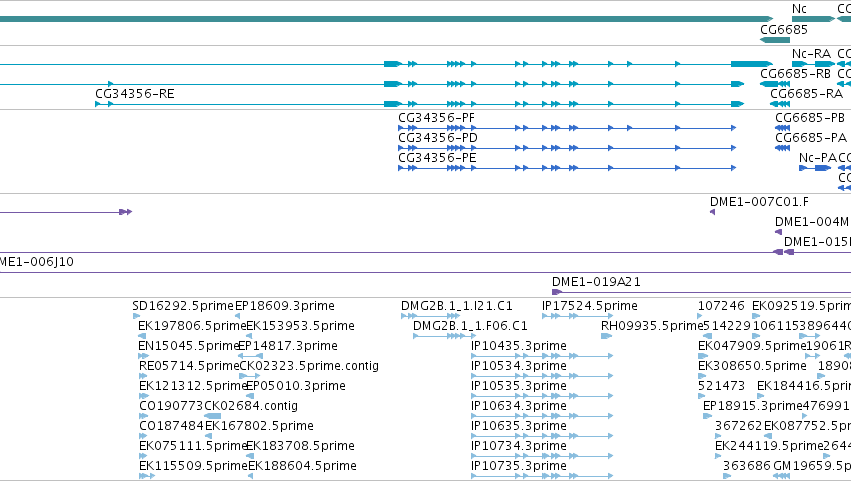Image resolution: width=851 pixels, height=481 pixels.
Task: Select the DME1-007C01.F clone label
Action: tap(759, 202)
